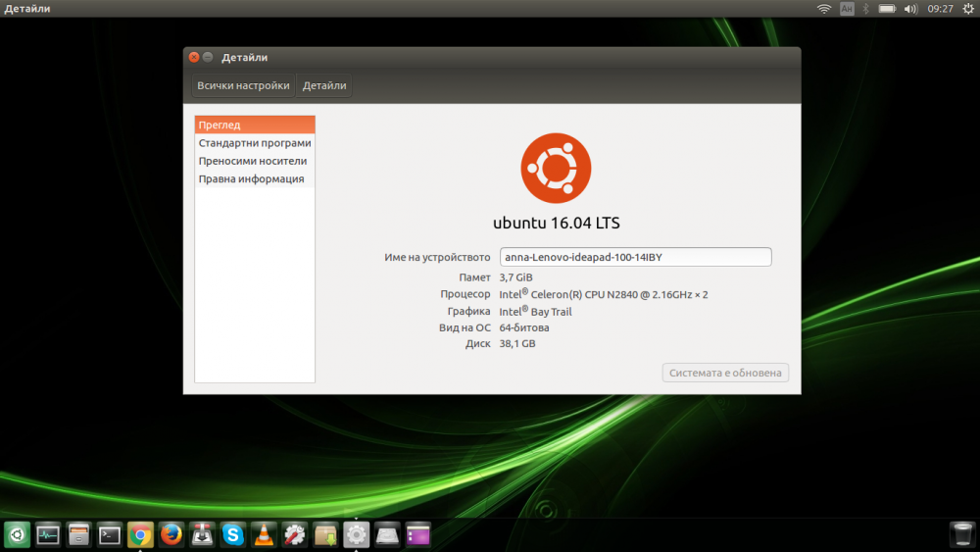The image size is (980, 552).
Task: Select Стандартни програми in sidebar
Action: [x=255, y=143]
